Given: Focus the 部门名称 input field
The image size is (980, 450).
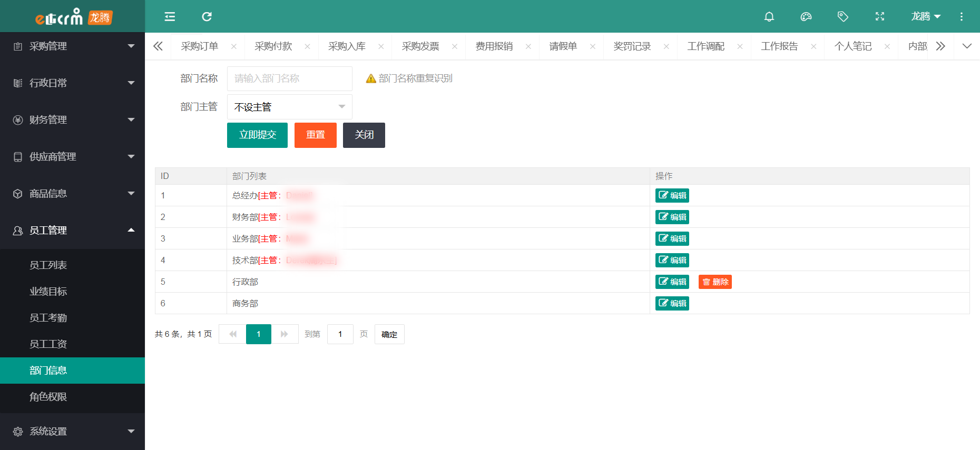Looking at the screenshot, I should click(289, 79).
